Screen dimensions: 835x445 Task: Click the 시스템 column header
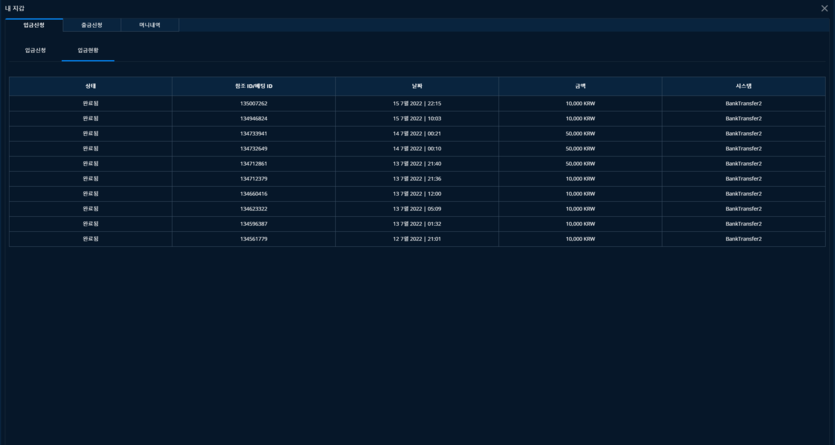pyautogui.click(x=743, y=86)
